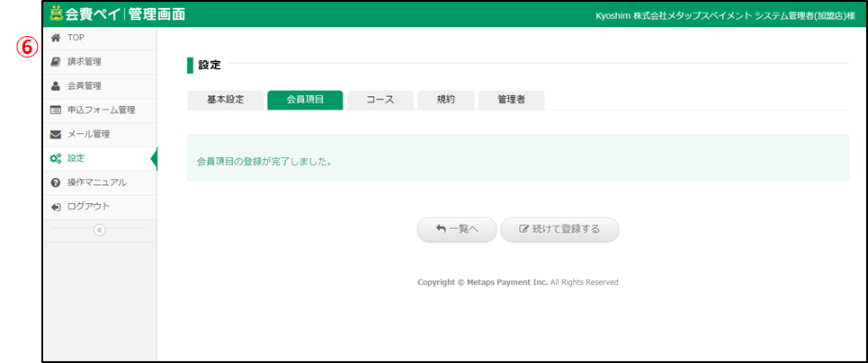
Task: Click the logged-in user name in header
Action: (724, 15)
